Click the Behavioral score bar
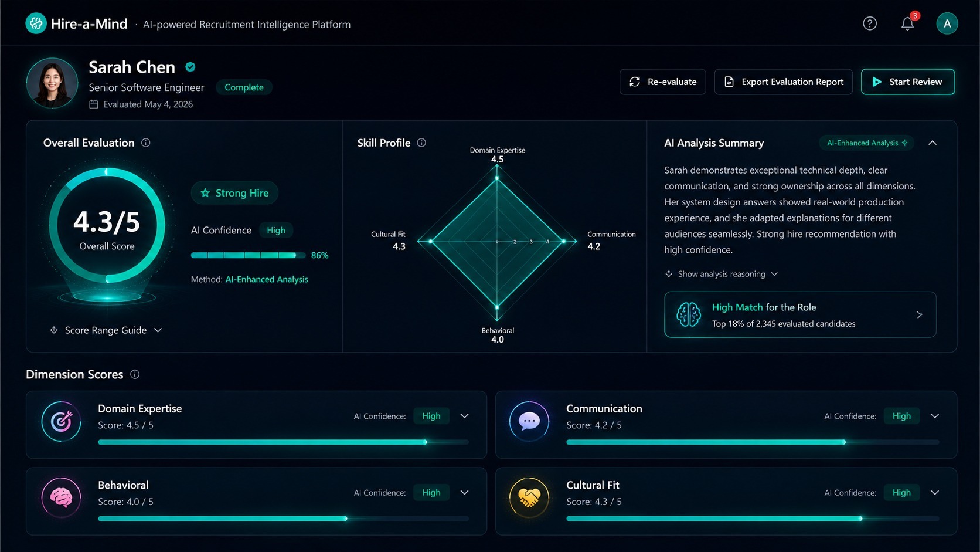The height and width of the screenshot is (552, 980). pos(283,519)
